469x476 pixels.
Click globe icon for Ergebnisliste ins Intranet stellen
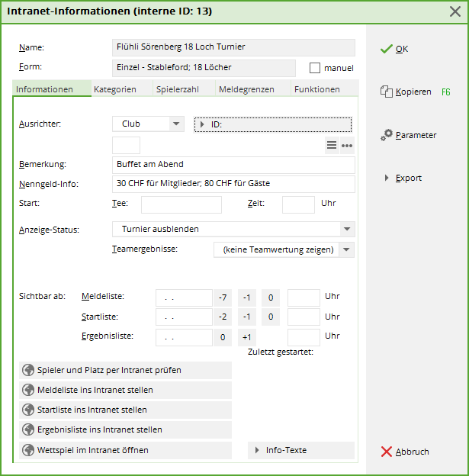(29, 429)
